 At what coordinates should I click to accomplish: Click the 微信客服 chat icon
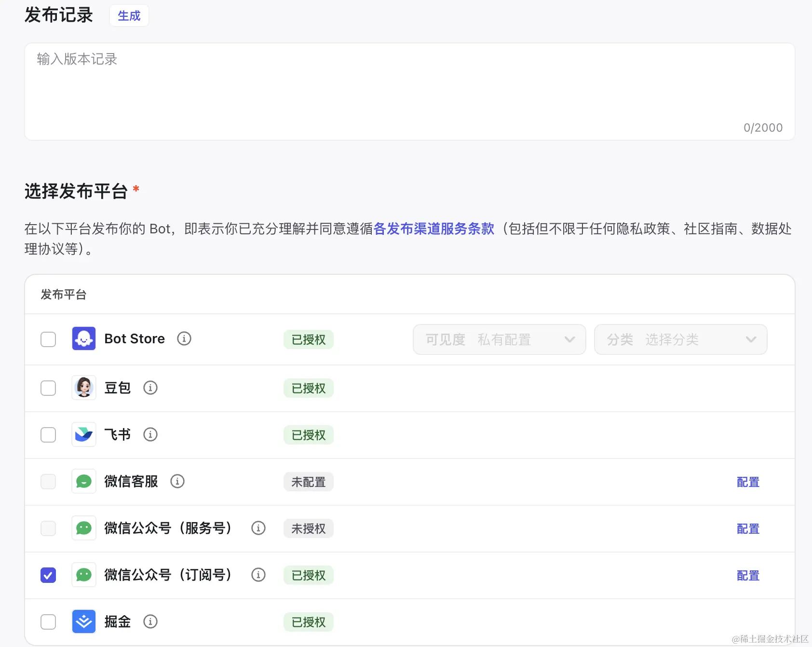(84, 481)
